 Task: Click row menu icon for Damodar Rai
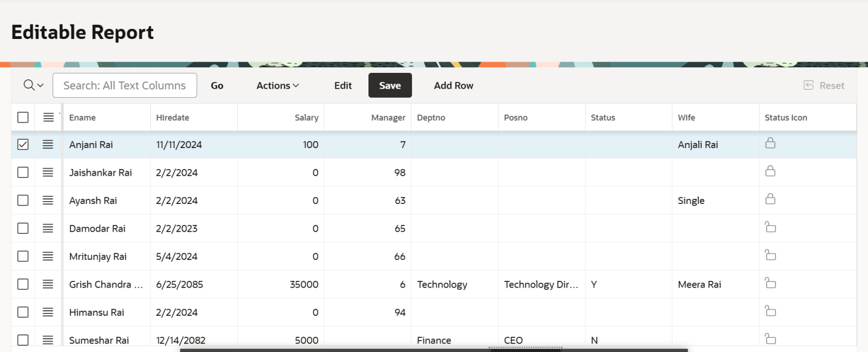point(48,228)
